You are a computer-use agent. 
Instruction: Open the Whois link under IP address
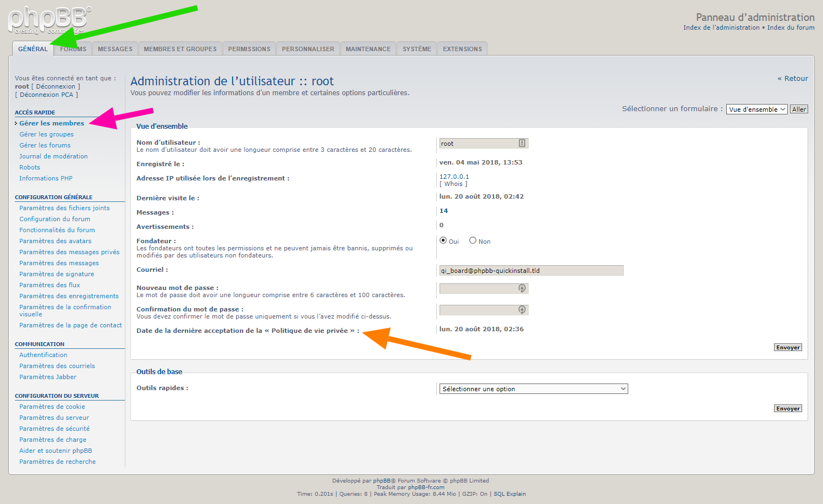point(453,184)
